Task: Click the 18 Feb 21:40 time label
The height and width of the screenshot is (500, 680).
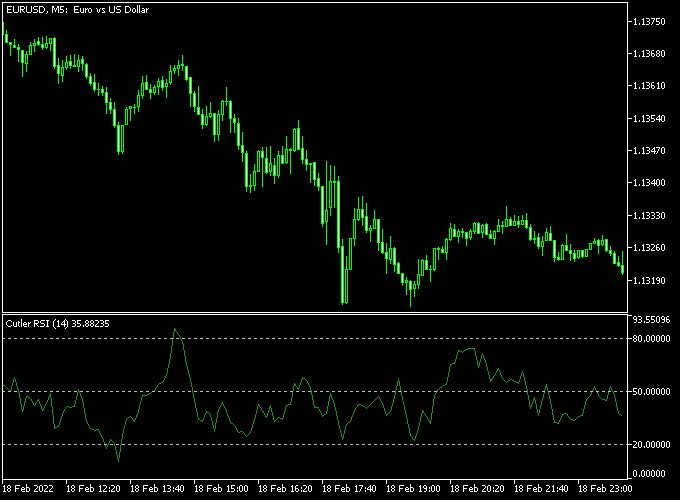Action: point(541,489)
